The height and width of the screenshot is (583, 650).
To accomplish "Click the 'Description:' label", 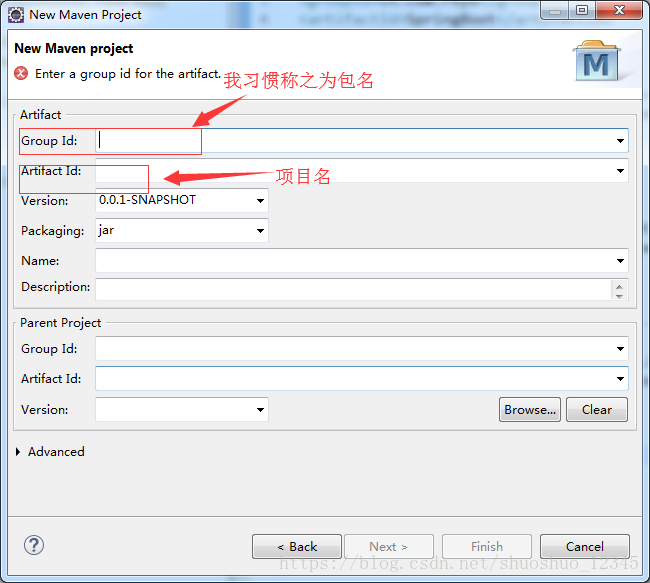I will pyautogui.click(x=56, y=287).
